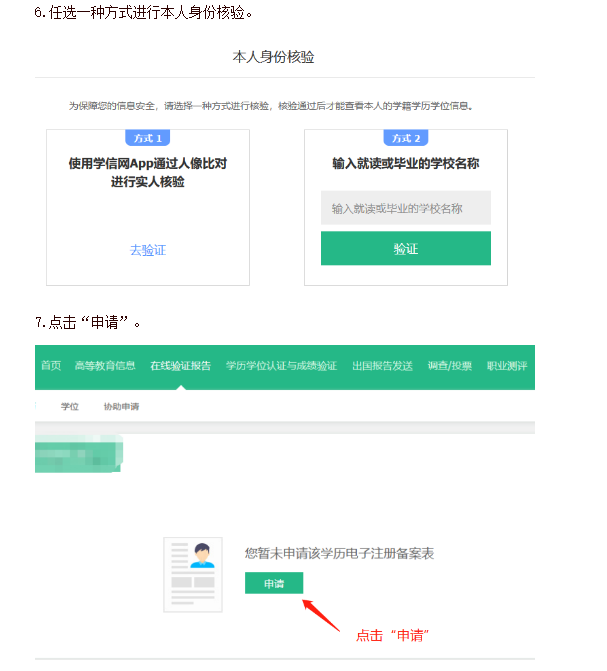Click the 方式 1 blue badge

click(148, 138)
